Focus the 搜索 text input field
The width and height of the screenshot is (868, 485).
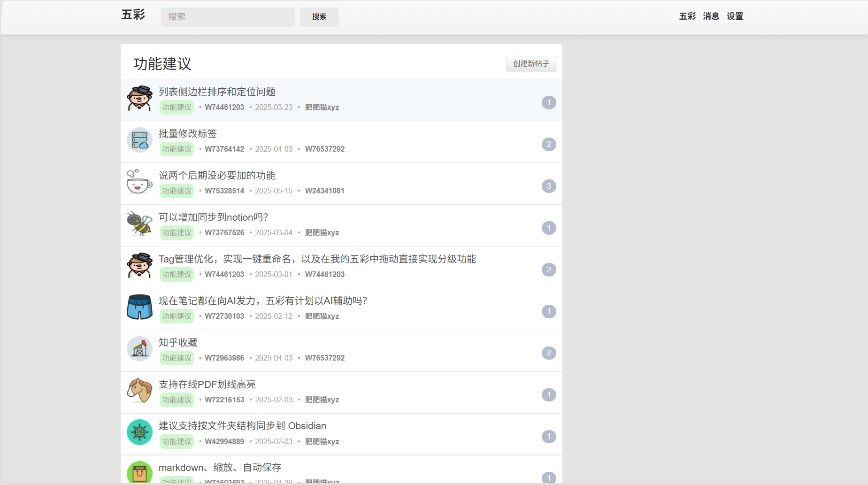coord(228,17)
